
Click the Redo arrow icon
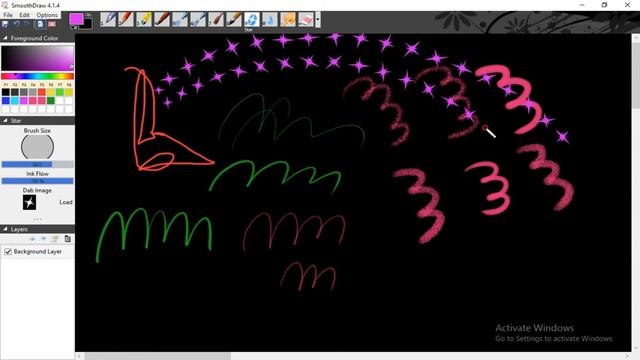click(27, 24)
